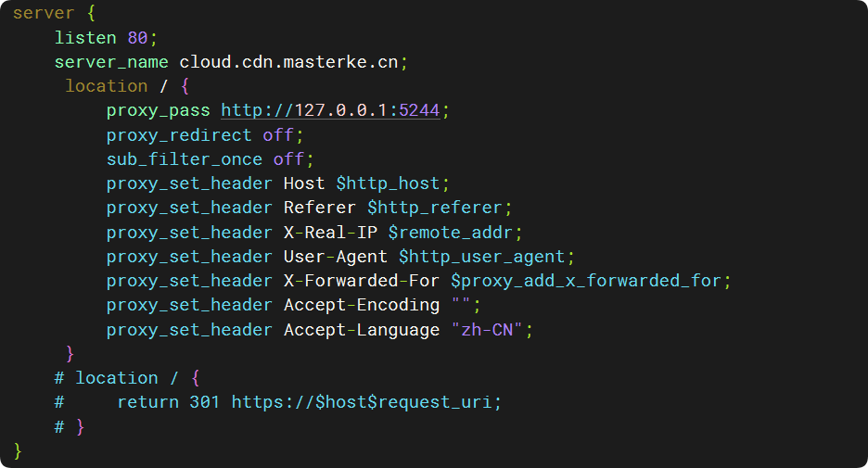Click the http://127.0.0.1:5244 proxy_pass URL
This screenshot has height=468, width=868.
[330, 110]
